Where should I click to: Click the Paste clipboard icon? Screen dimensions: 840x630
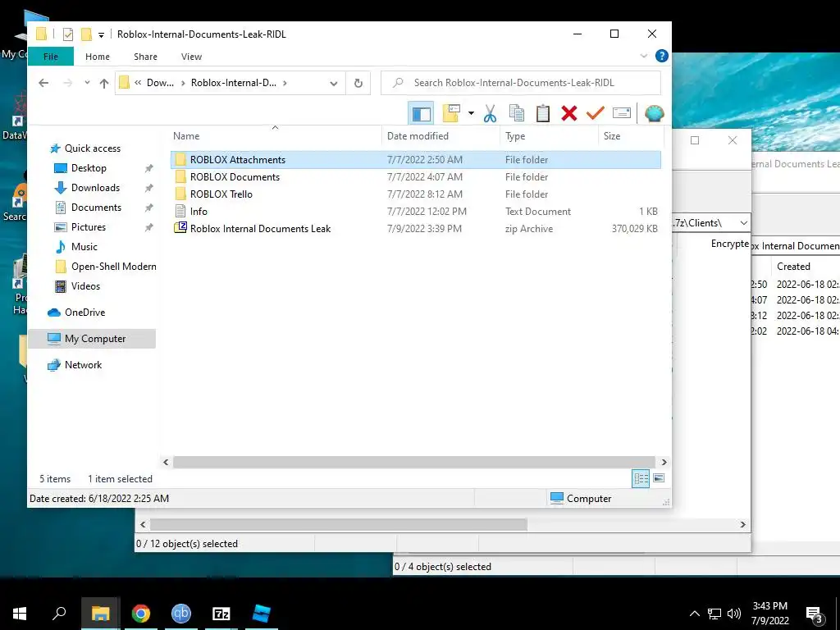pos(543,113)
